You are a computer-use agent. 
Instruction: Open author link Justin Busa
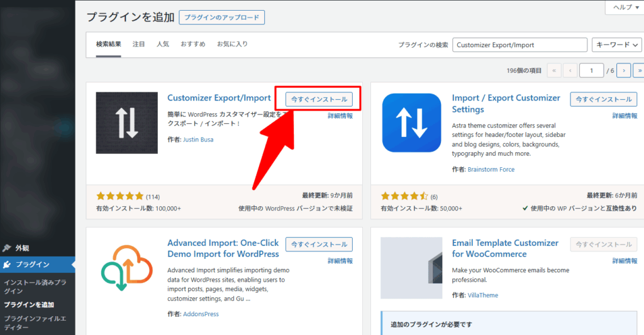pos(197,140)
